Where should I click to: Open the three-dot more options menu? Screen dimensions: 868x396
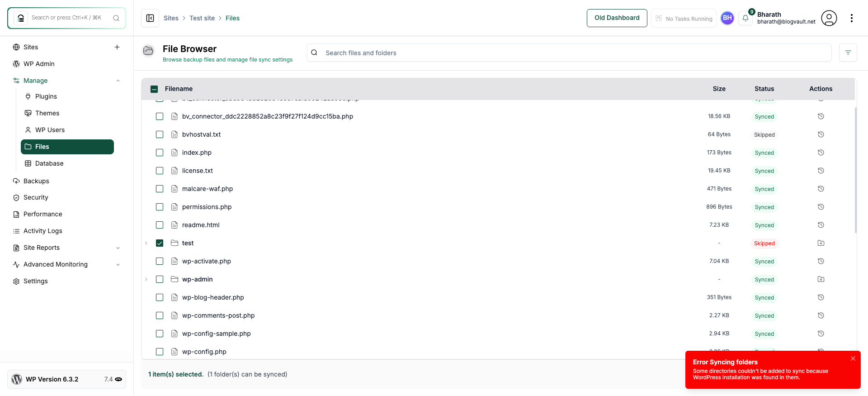coord(852,18)
